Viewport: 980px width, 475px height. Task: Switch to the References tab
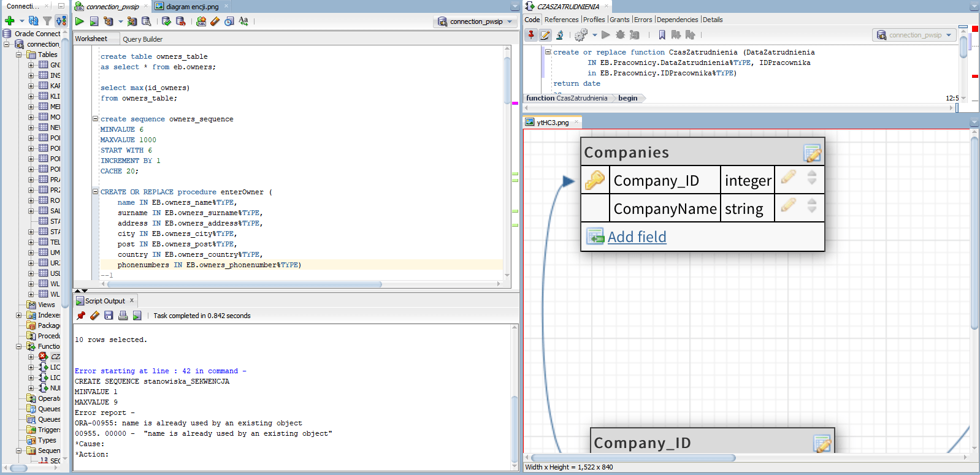(561, 20)
